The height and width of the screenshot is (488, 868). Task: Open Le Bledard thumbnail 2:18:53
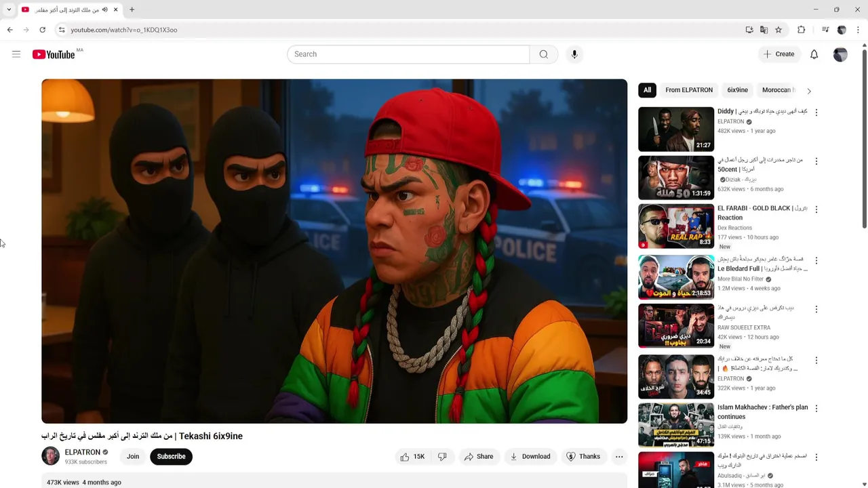pyautogui.click(x=676, y=277)
